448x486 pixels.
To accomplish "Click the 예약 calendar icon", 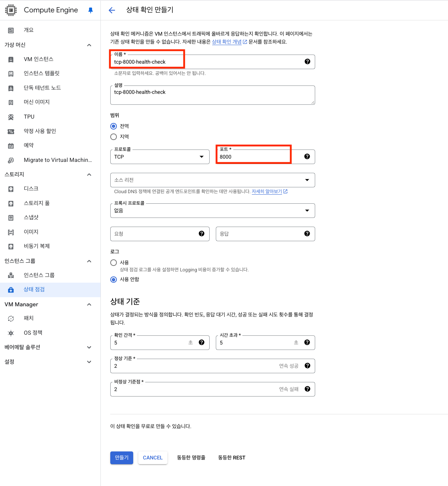I will point(11,146).
